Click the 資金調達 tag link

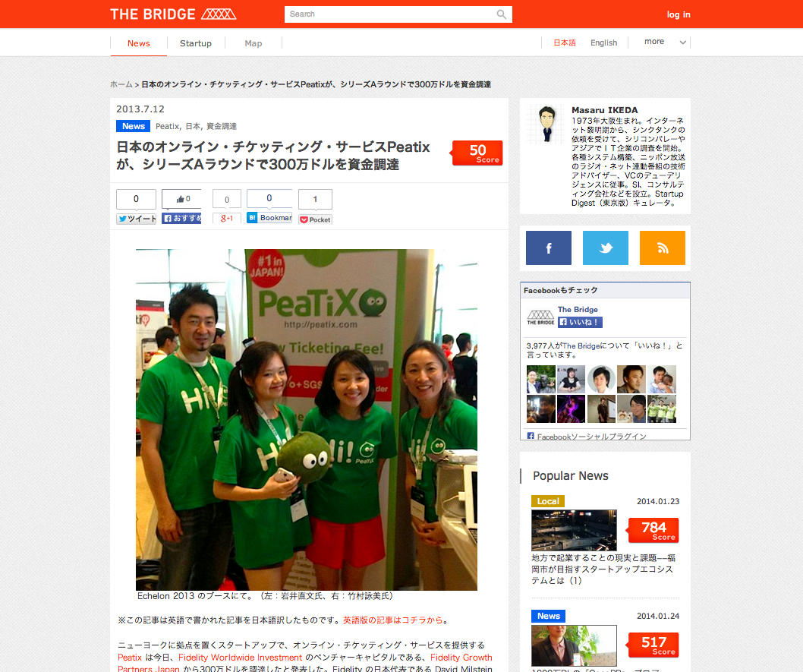pos(221,127)
